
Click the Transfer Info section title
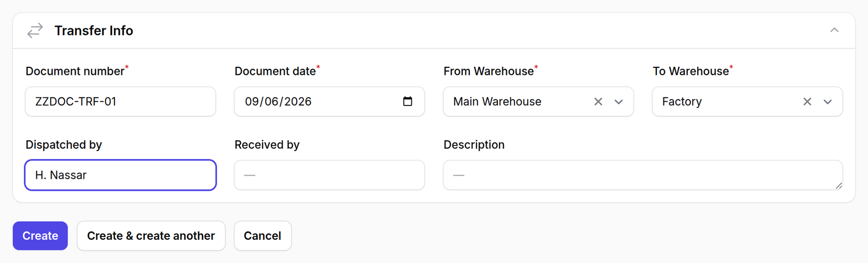click(94, 30)
